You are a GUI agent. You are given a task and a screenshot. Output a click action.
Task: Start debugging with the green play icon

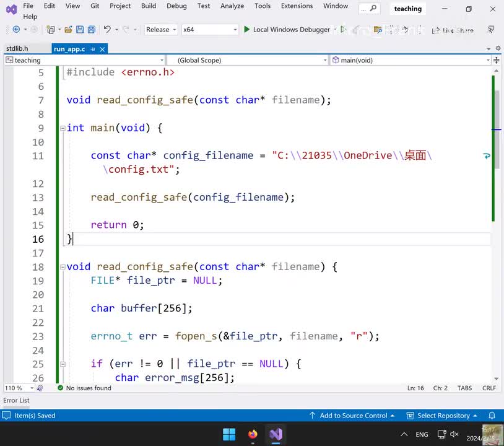click(x=246, y=30)
